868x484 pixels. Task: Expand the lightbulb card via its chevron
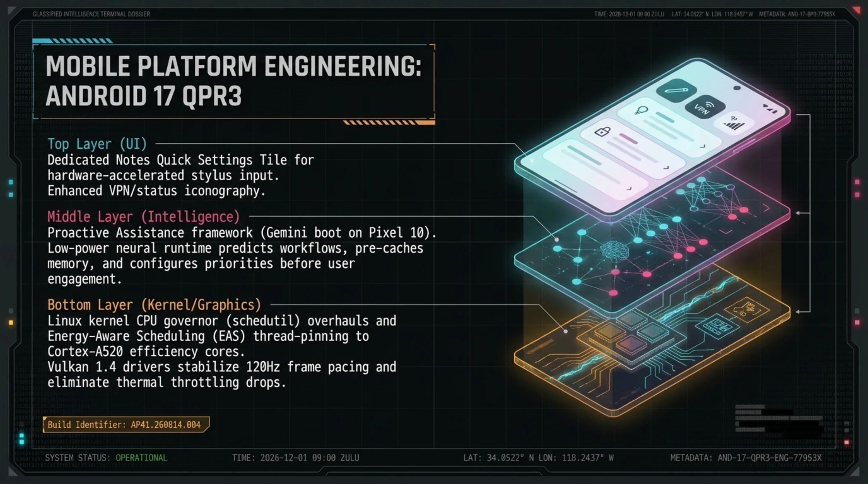[702, 147]
